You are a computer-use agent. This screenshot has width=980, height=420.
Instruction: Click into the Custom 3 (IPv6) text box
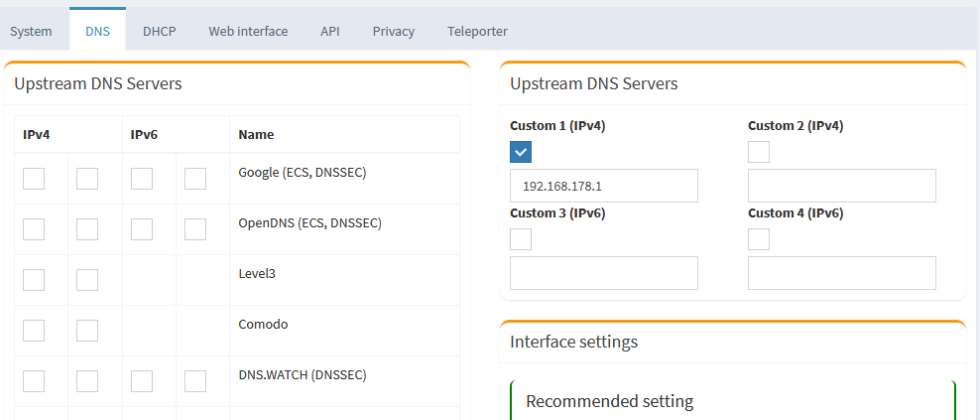[603, 273]
